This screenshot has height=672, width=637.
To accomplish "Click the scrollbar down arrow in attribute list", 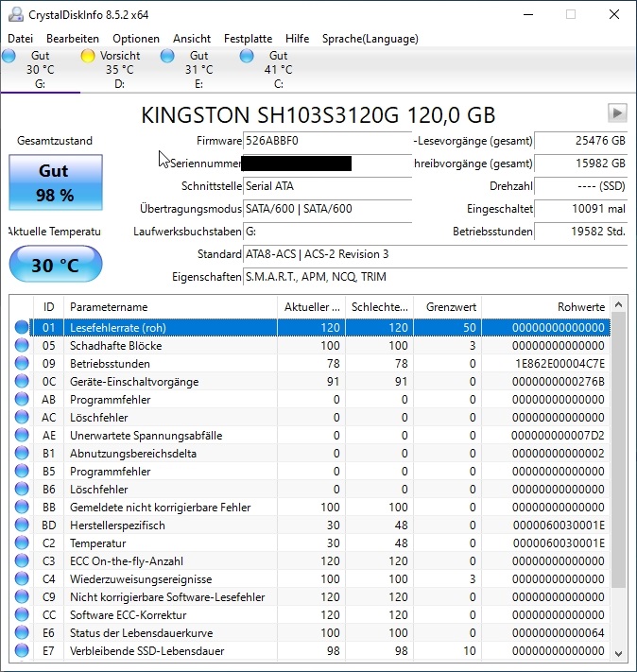I will point(618,653).
